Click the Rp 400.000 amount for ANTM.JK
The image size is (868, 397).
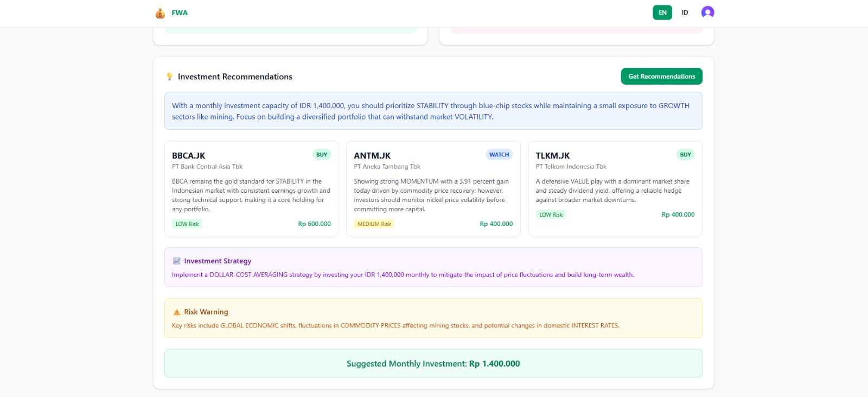pyautogui.click(x=496, y=224)
